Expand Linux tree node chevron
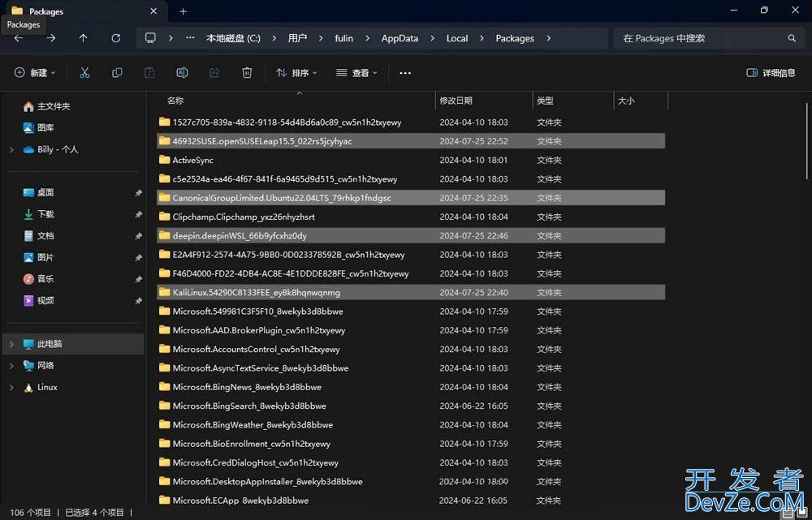Viewport: 812px width, 520px height. (x=11, y=387)
